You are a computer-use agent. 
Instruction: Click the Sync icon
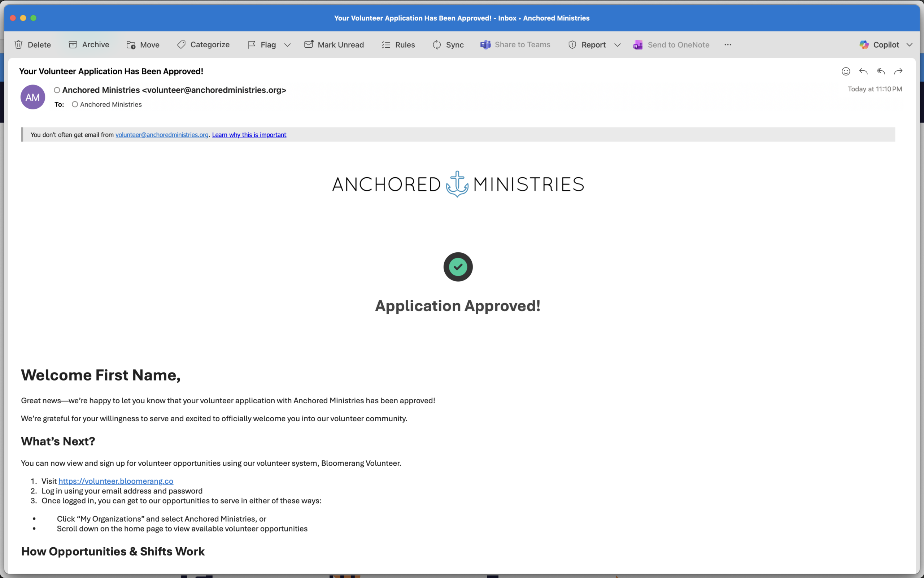(x=436, y=45)
